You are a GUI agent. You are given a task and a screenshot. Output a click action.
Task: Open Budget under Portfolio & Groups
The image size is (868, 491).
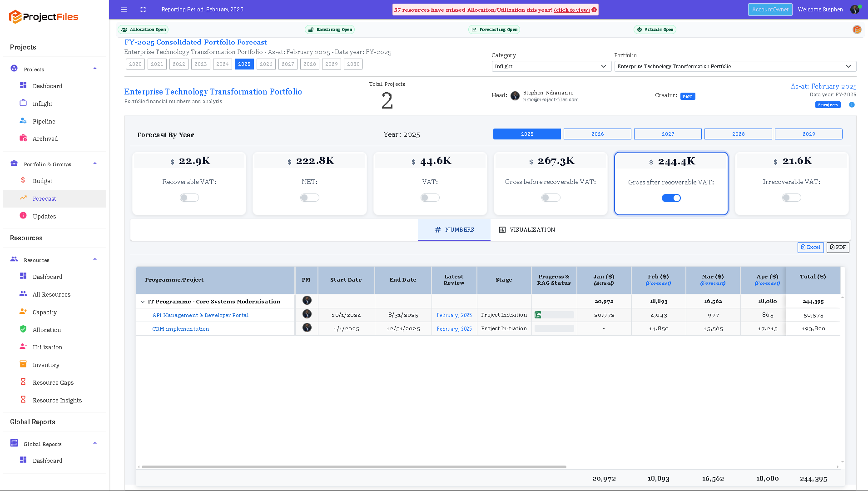pyautogui.click(x=42, y=181)
